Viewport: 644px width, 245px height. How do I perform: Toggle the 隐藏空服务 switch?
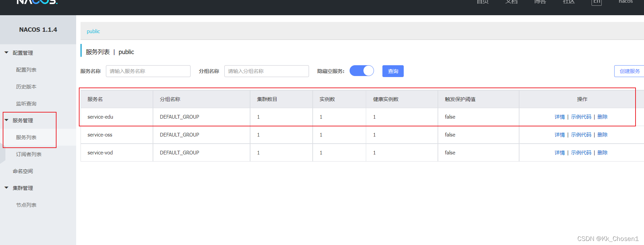[x=362, y=71]
